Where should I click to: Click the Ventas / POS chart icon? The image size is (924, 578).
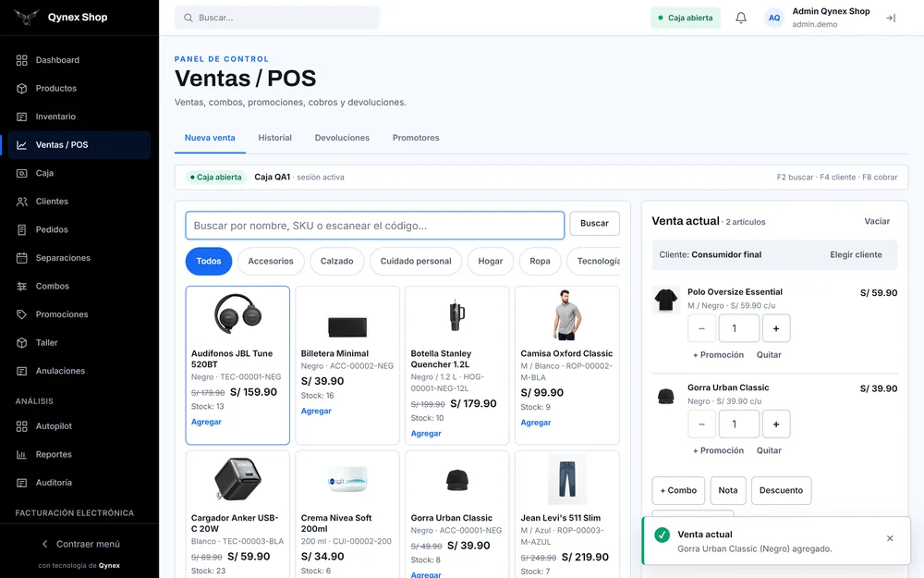[x=22, y=145]
